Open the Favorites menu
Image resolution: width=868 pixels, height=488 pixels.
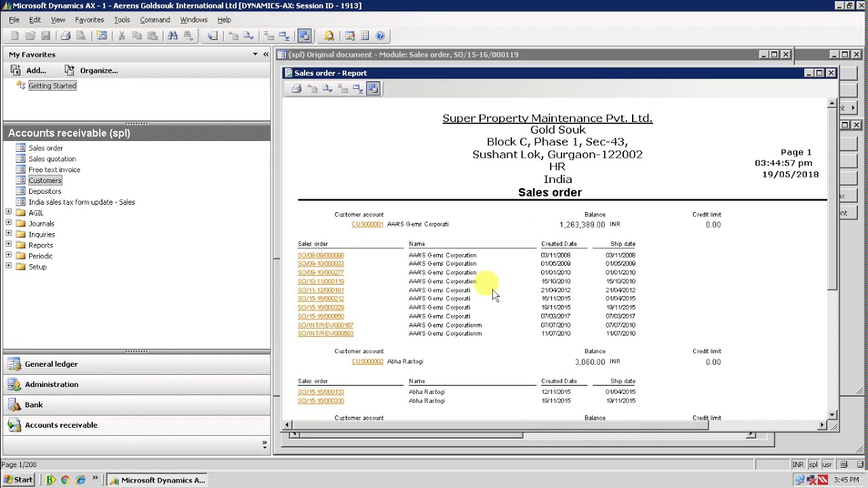(x=89, y=20)
